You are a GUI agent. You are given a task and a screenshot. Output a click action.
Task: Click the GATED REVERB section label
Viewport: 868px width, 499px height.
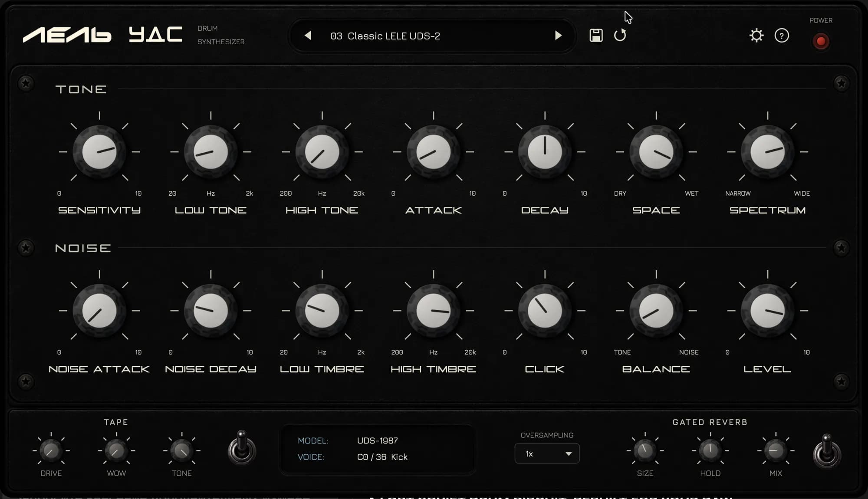710,422
